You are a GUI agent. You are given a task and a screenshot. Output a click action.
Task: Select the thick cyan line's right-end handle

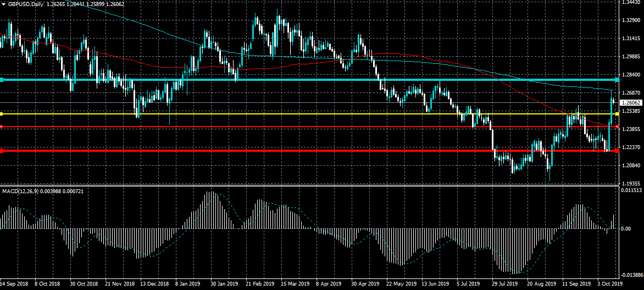(x=617, y=80)
